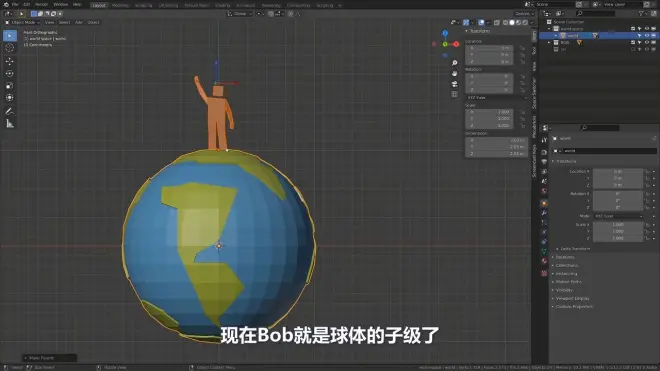The width and height of the screenshot is (660, 371).
Task: Click the green Y axis gizmo
Action: click(x=445, y=44)
